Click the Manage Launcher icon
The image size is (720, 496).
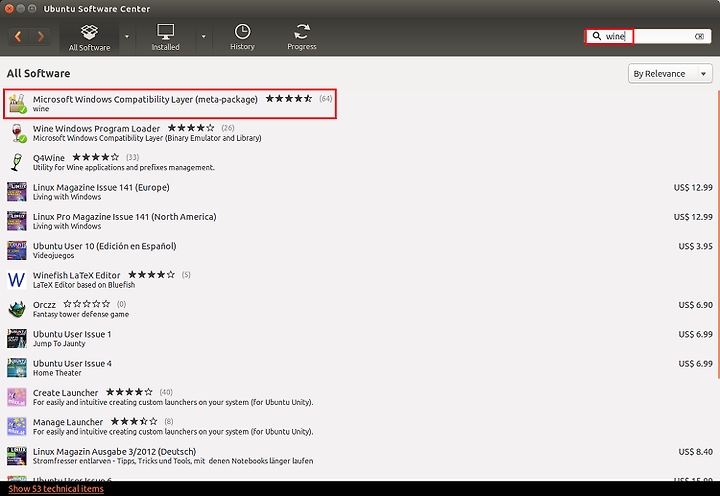(x=17, y=427)
